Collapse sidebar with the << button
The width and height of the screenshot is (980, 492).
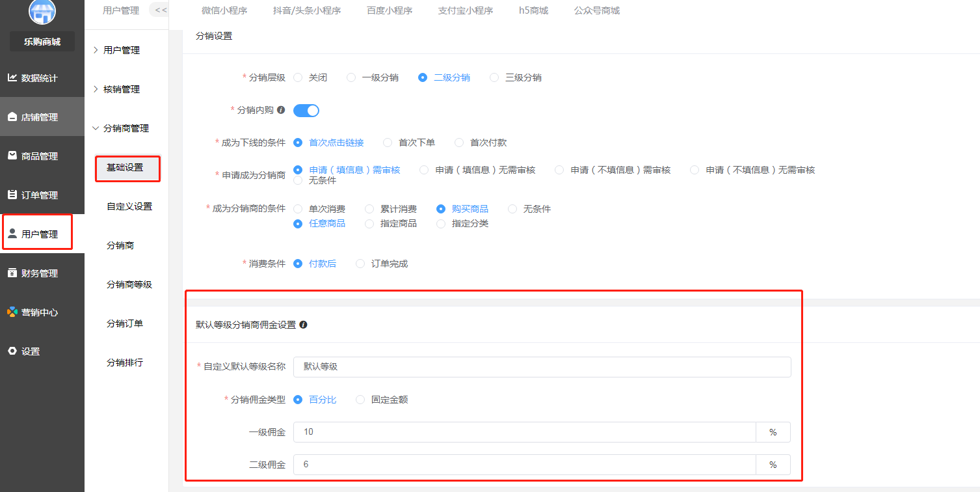tap(160, 10)
